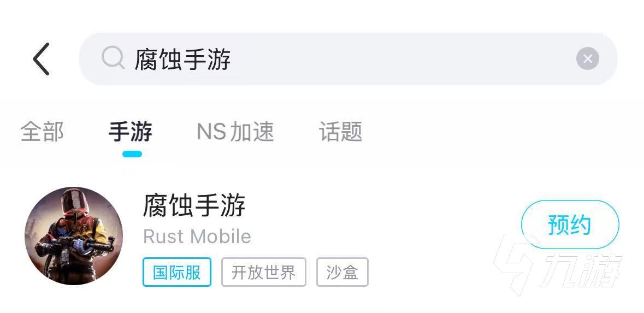
Task: Click the blue indicator under 手游 tab
Action: [x=132, y=154]
